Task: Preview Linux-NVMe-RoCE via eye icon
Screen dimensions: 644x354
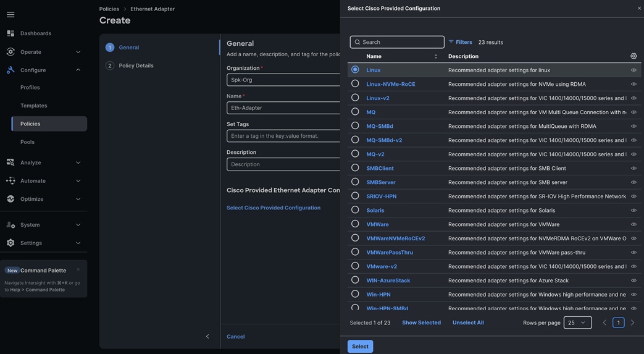Action: click(x=634, y=84)
